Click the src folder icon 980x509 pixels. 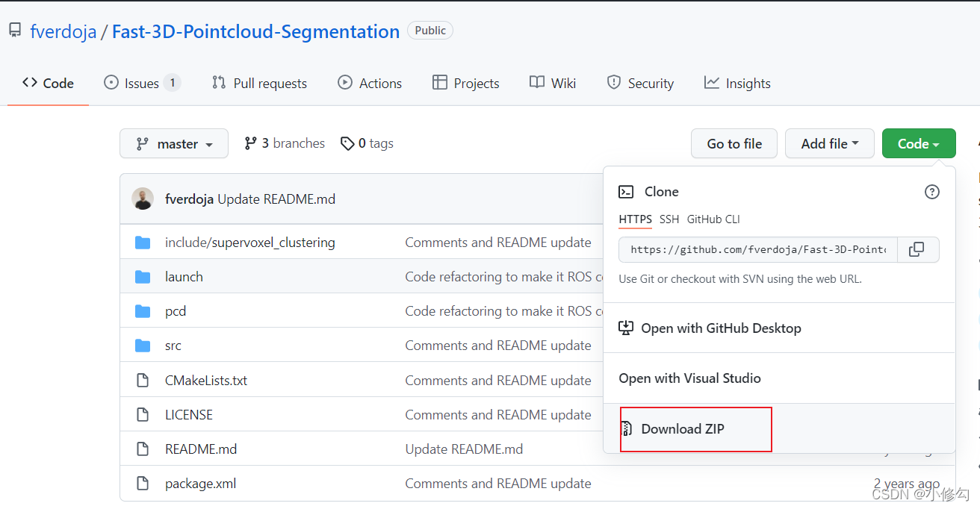(x=143, y=346)
